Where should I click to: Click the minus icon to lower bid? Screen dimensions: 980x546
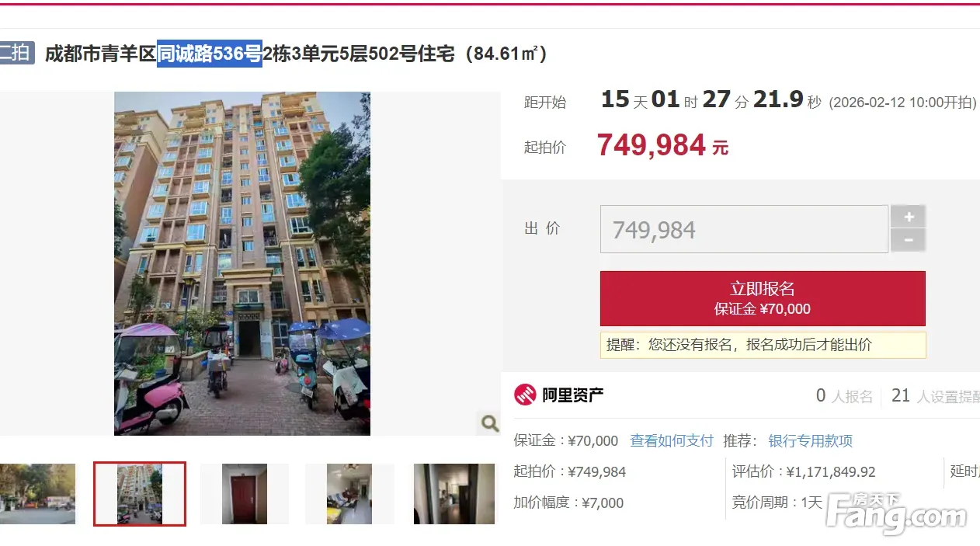point(909,241)
